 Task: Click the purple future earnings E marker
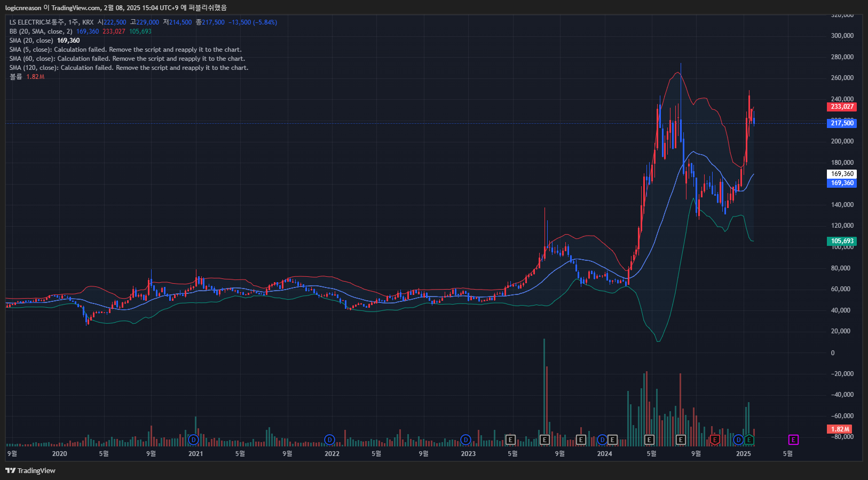[x=793, y=440]
